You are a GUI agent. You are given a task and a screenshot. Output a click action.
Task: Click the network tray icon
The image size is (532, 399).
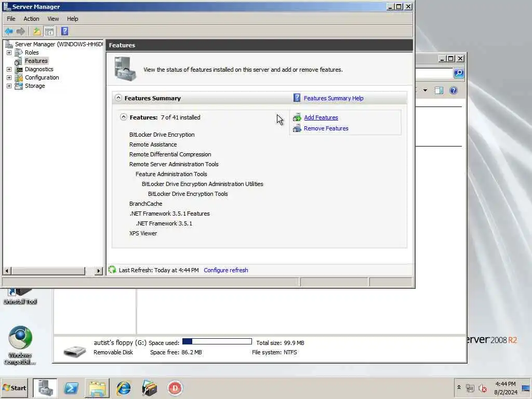(470, 388)
